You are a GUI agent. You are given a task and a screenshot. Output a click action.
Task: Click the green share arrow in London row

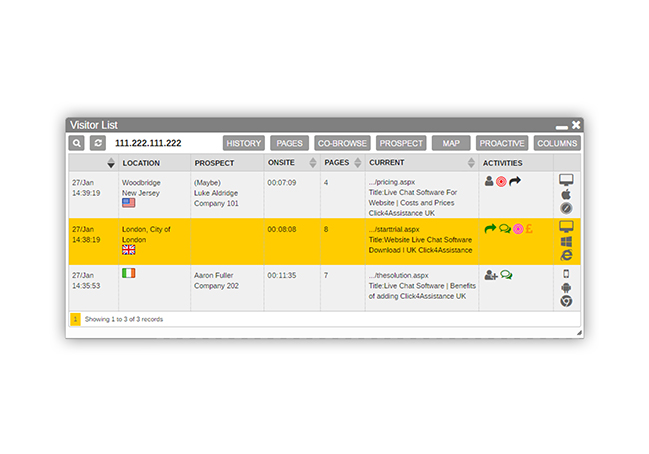(x=490, y=229)
